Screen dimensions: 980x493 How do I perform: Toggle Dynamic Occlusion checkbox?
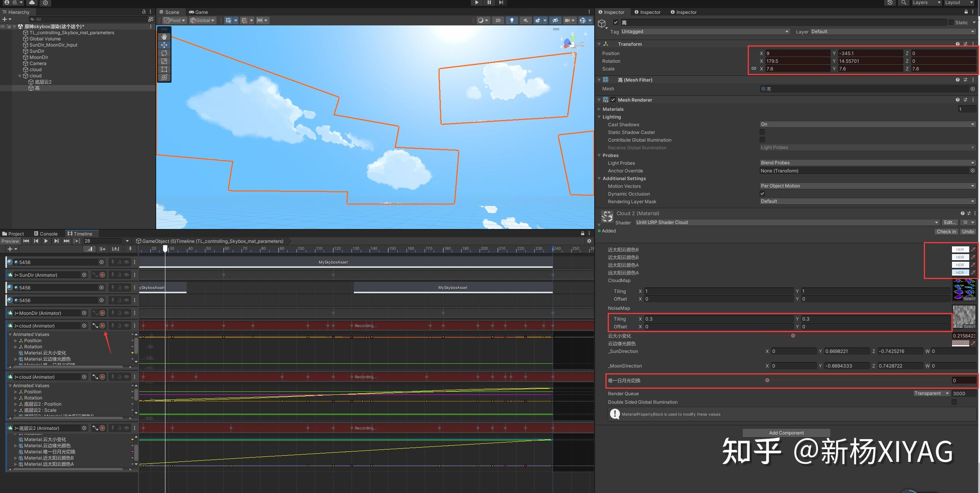click(762, 194)
